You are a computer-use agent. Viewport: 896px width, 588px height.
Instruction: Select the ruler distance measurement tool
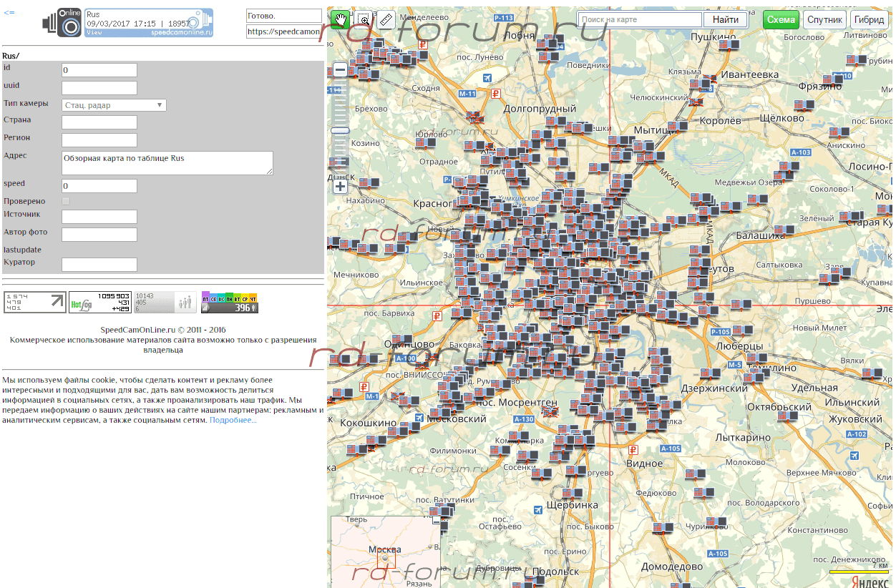386,19
